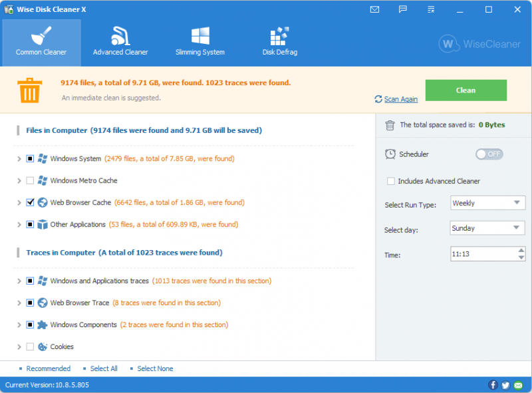Expand the Windows System tree row
Screen dimensions: 532x393
pyautogui.click(x=19, y=159)
